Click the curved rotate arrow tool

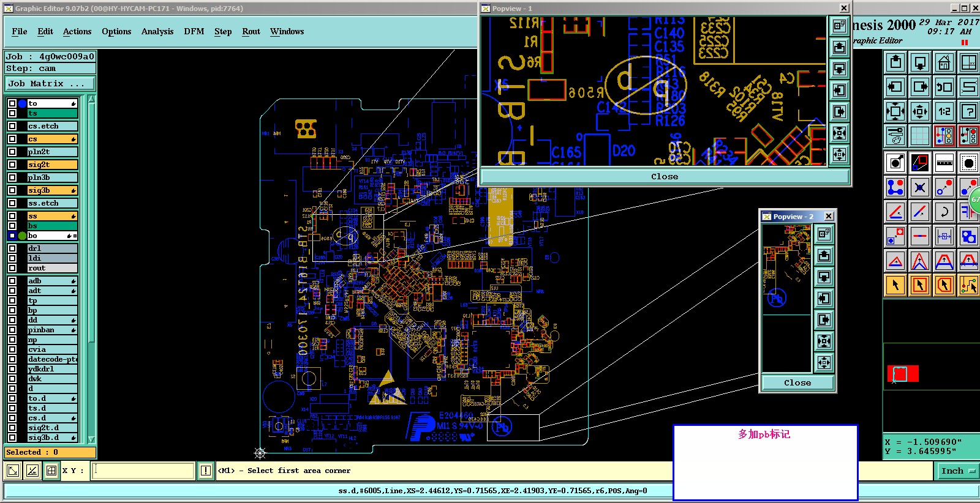click(x=944, y=212)
